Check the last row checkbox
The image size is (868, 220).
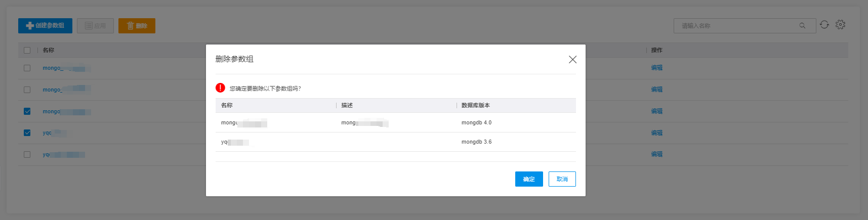tap(27, 154)
